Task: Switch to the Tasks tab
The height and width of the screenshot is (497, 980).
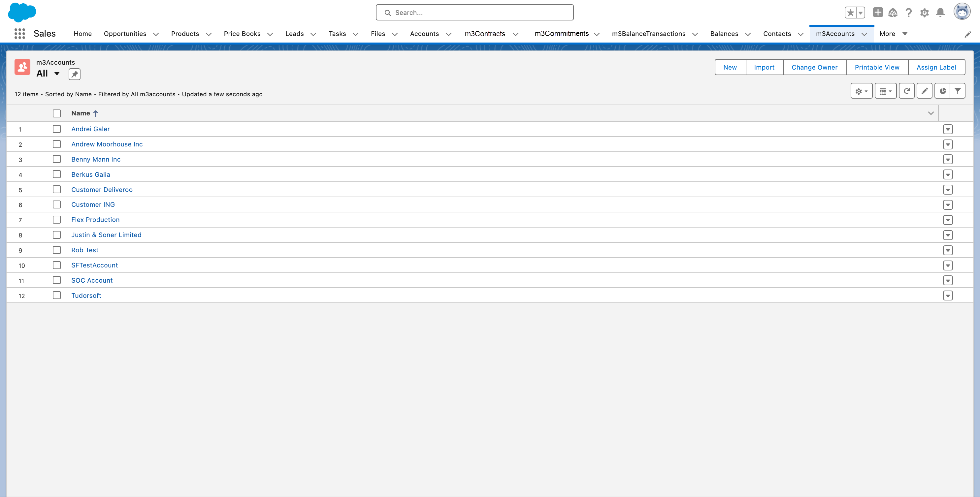Action: click(x=337, y=34)
